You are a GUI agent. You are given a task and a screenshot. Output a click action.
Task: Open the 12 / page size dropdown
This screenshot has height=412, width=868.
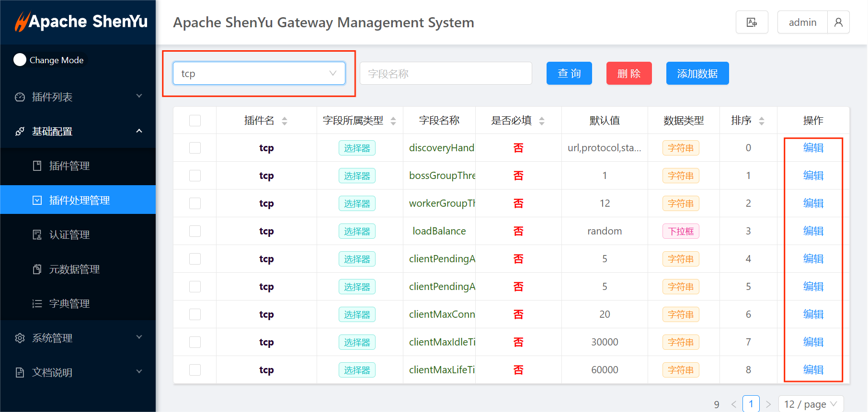point(811,404)
